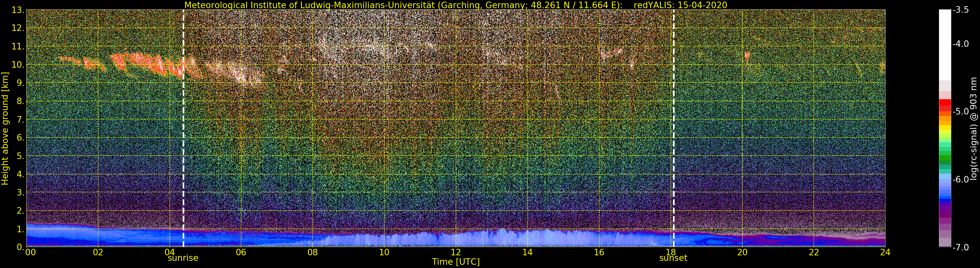Click the 'Time [UTC]' axis label
The width and height of the screenshot is (980, 268).
(x=456, y=262)
